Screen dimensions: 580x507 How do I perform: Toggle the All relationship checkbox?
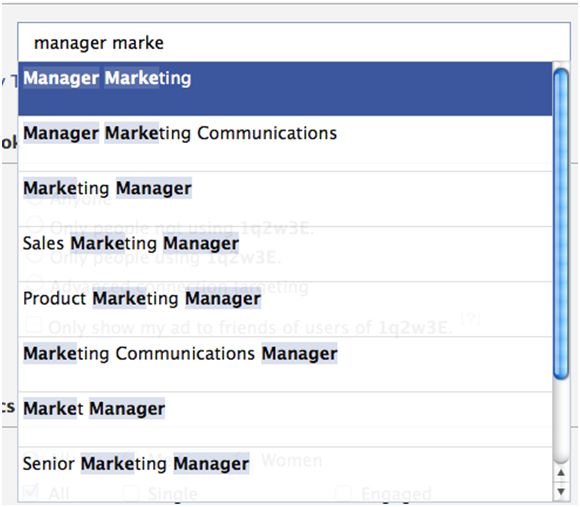(31, 492)
